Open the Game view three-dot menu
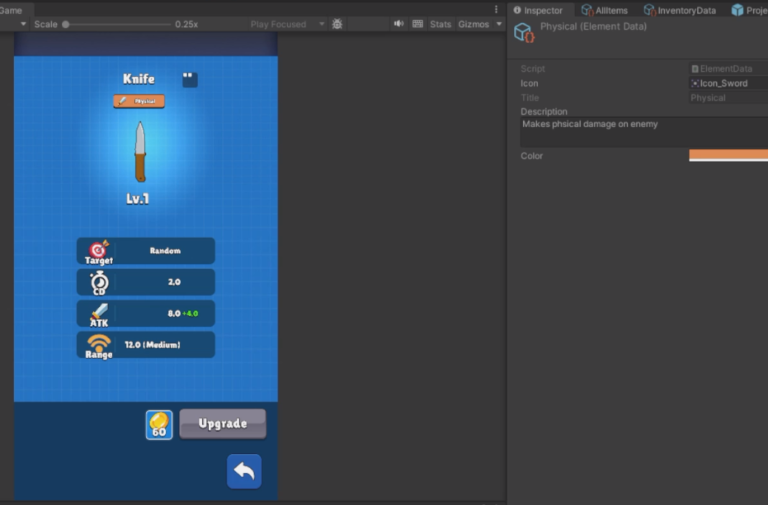Screen dimensions: 768x505 point(496,9)
